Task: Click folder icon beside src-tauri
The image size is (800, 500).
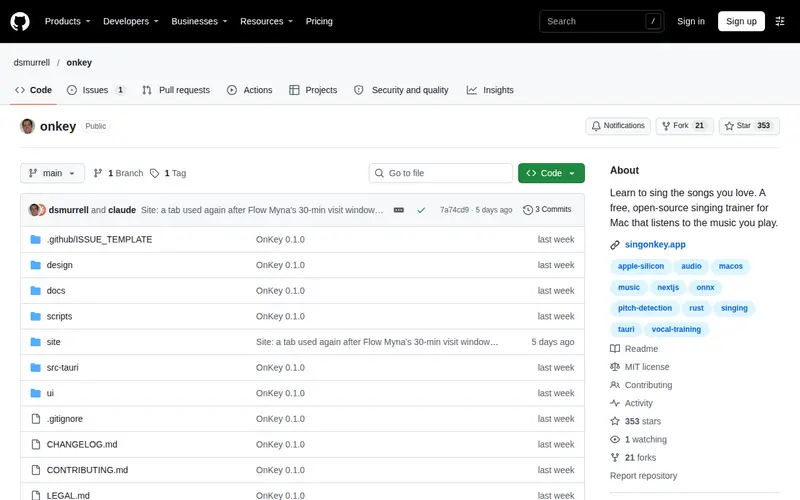Action: (x=35, y=367)
